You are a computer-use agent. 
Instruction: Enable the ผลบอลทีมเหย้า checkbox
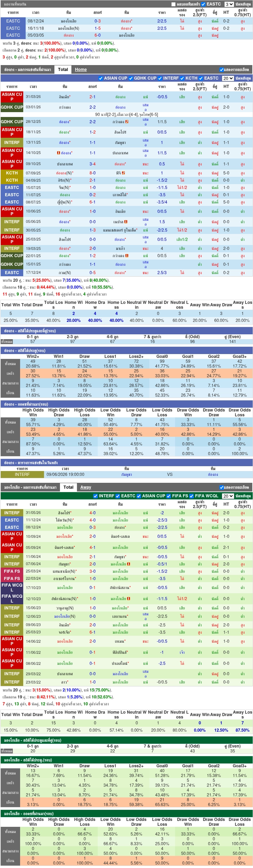click(x=174, y=4)
